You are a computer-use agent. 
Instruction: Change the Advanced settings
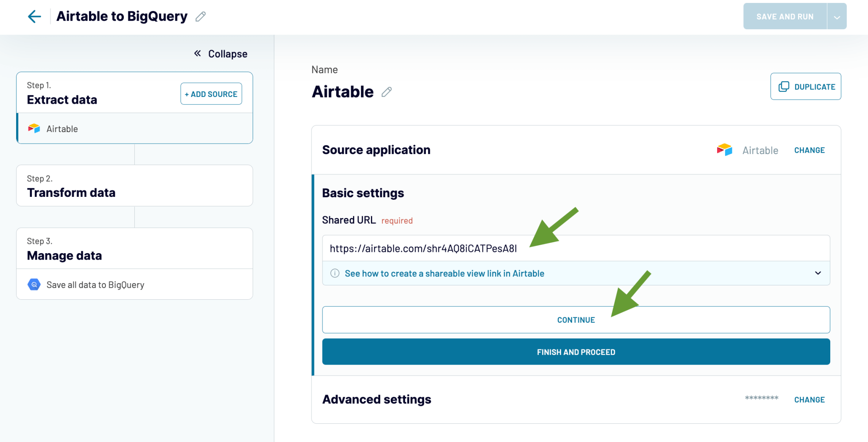coord(809,400)
